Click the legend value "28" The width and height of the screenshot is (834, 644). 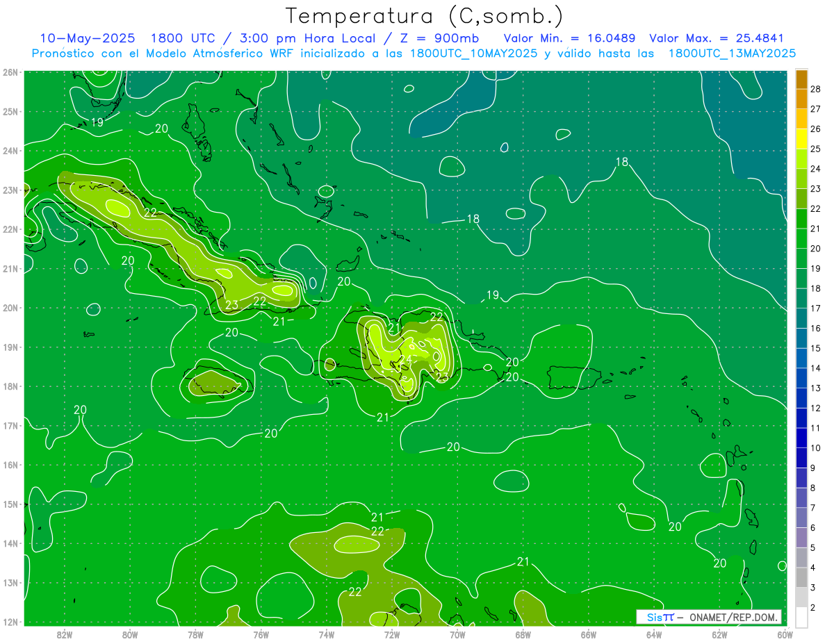click(816, 88)
